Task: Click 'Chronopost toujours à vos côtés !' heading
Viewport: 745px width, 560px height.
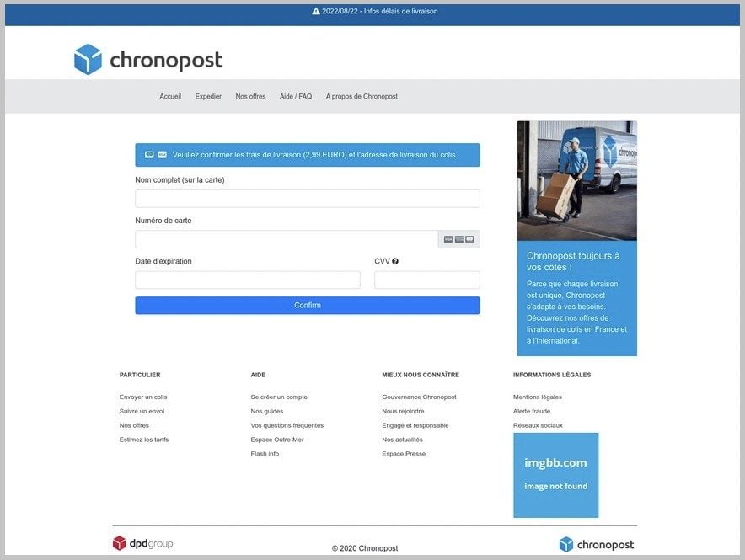Action: [x=573, y=262]
